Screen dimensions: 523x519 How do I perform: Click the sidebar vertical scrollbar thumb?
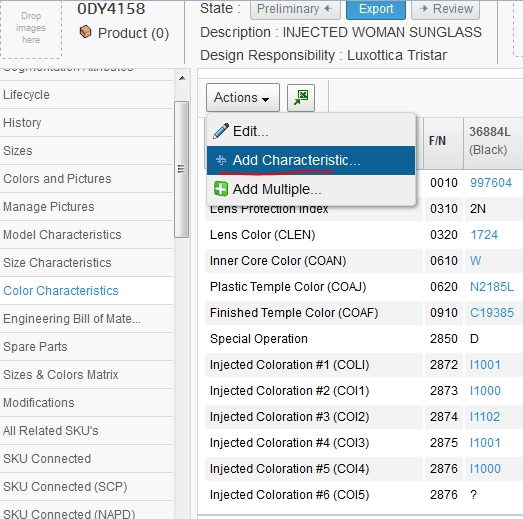point(182,169)
